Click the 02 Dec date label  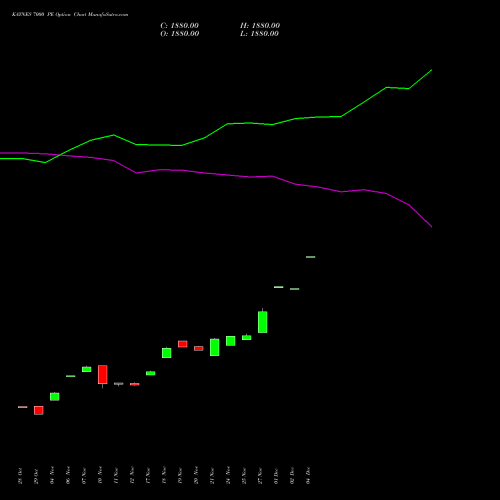[x=292, y=476]
